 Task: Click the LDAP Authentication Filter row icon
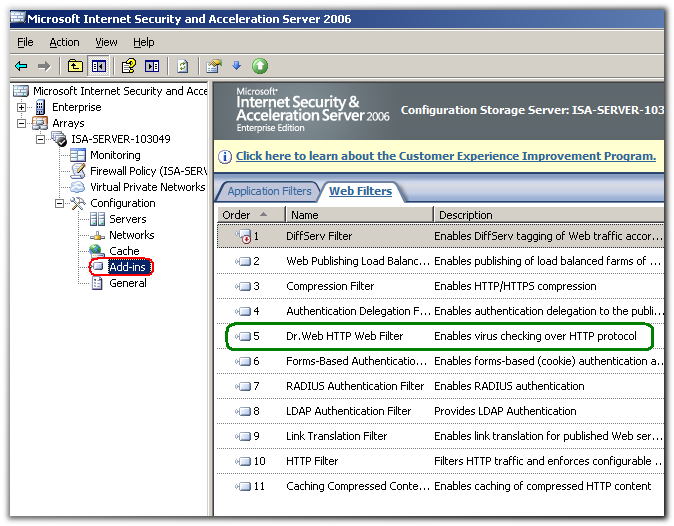coord(243,411)
